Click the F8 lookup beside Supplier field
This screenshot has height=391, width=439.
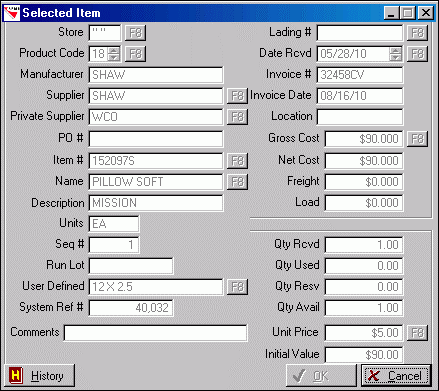[237, 96]
